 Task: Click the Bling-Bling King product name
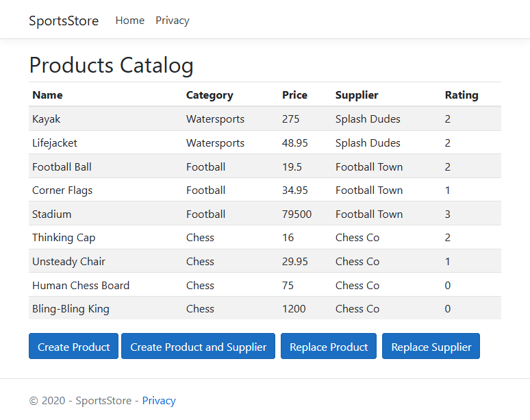71,309
